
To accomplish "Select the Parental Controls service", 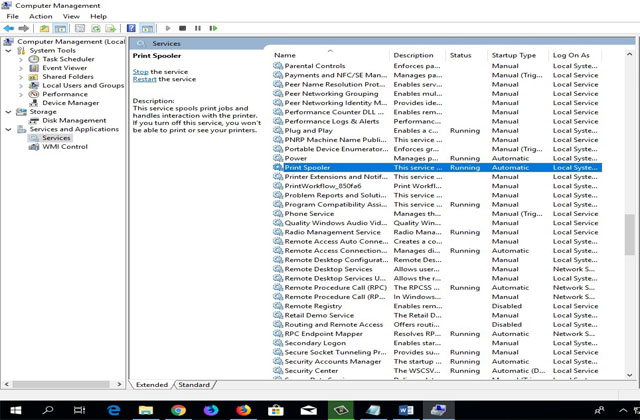I will click(437, 66).
